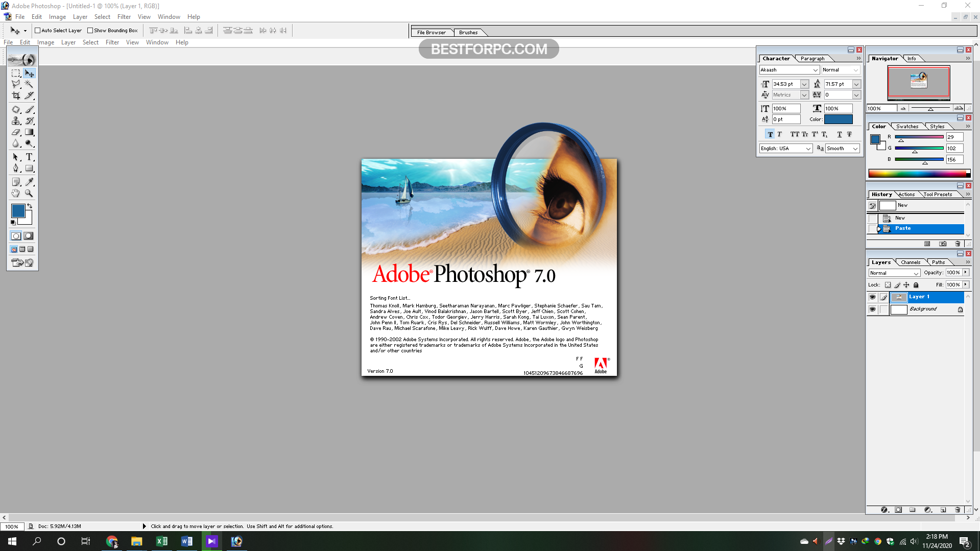The image size is (980, 551).
Task: Select the Brush tool
Action: pyautogui.click(x=29, y=109)
